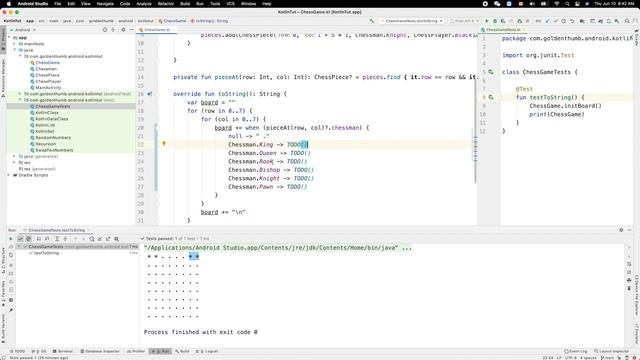Image resolution: width=640 pixels, height=360 pixels.
Task: Click the Debug bug icon in the main toolbar
Action: point(495,21)
